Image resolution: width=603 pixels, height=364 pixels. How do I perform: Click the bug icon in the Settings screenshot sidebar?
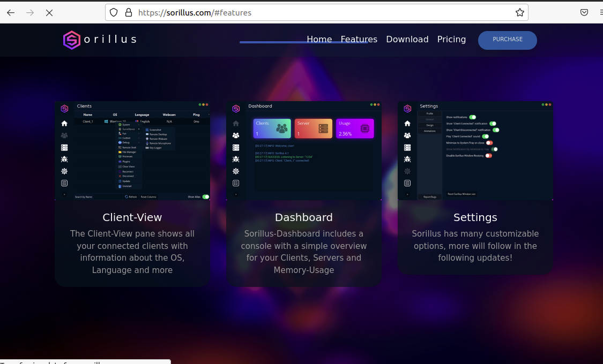point(407,159)
